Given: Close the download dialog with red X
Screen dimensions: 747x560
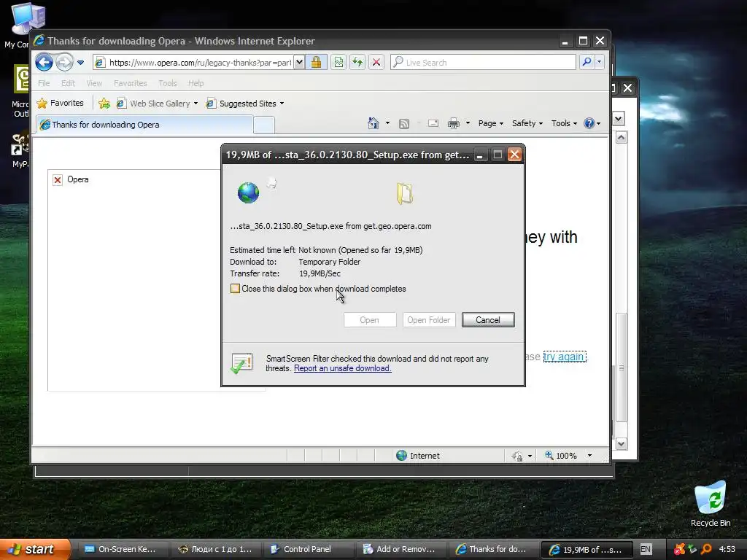Looking at the screenshot, I should coord(514,155).
